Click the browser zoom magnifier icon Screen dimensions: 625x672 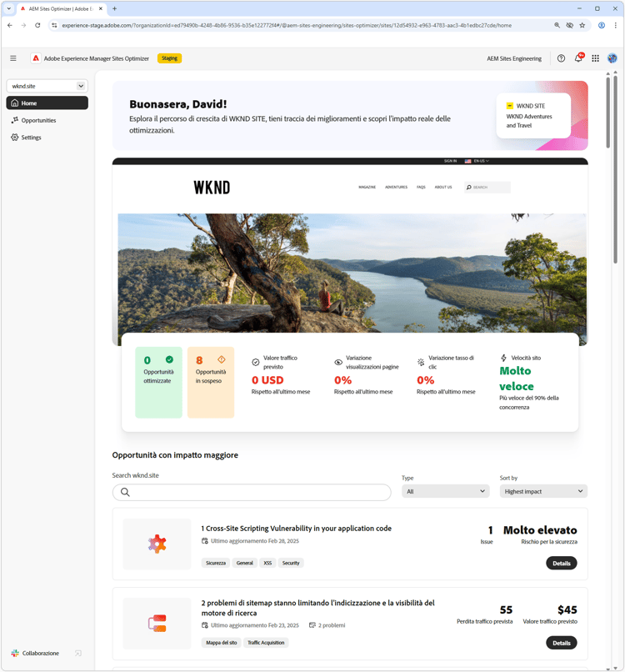click(x=557, y=25)
